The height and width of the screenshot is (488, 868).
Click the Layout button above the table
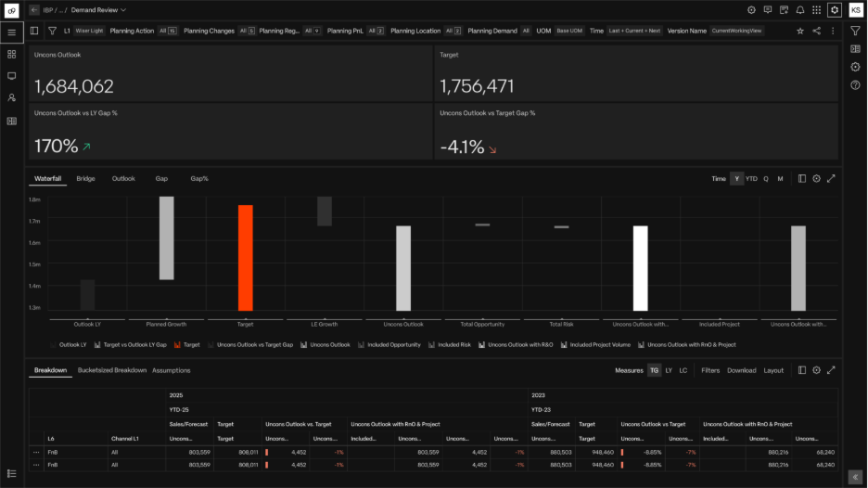773,370
